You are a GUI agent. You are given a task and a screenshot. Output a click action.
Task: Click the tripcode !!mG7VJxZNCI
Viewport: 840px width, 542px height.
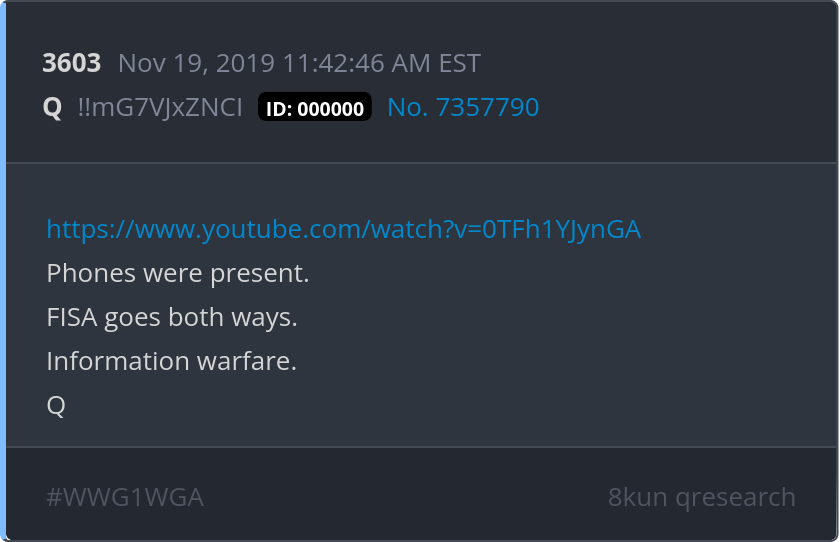pyautogui.click(x=160, y=107)
